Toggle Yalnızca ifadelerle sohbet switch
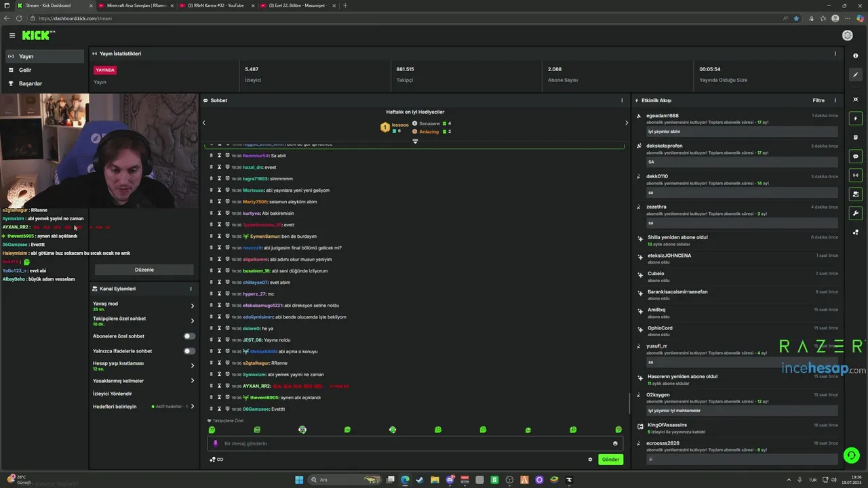Screen dimensions: 868x488 (189, 351)
